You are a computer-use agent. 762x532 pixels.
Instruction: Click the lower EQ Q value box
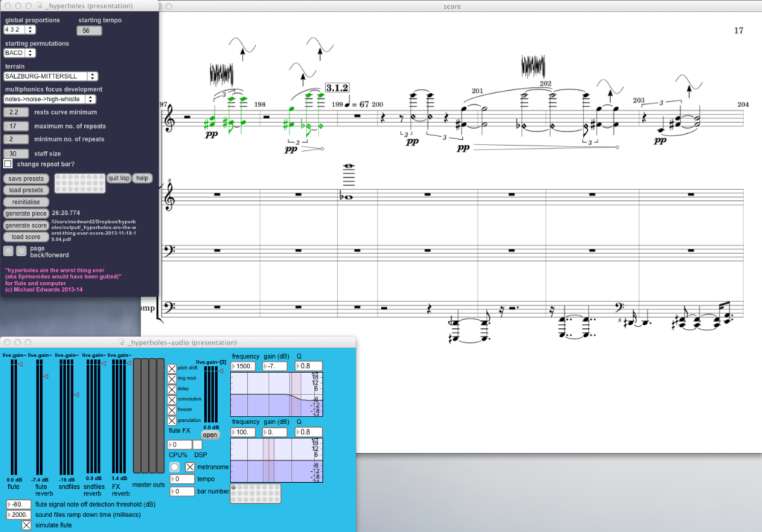click(309, 432)
